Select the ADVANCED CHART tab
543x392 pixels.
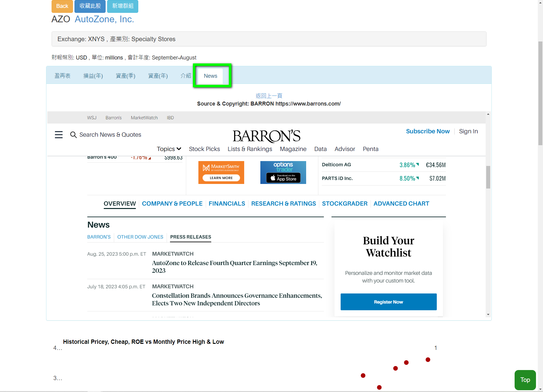(401, 203)
